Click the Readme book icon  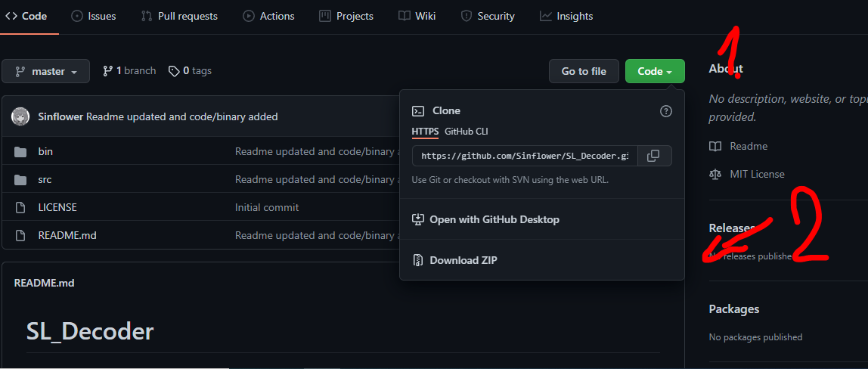click(x=715, y=147)
